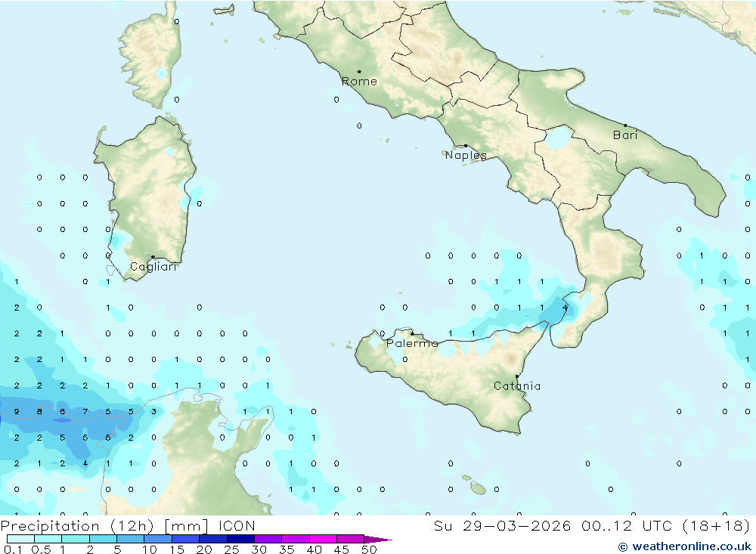Click the legend label 25
This screenshot has height=554, width=756.
(232, 549)
